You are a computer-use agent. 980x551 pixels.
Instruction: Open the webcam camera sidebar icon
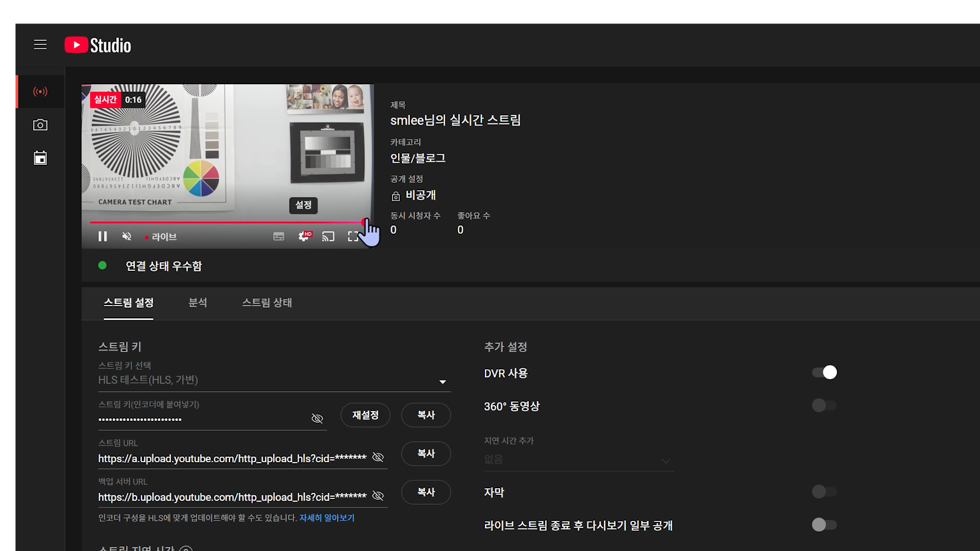tap(40, 125)
